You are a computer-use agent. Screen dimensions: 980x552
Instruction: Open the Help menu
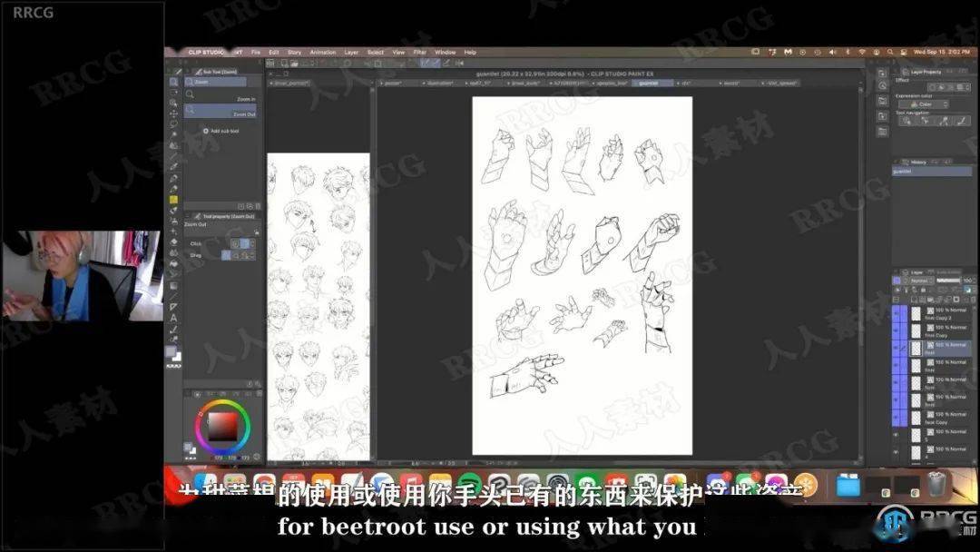pyautogui.click(x=470, y=53)
